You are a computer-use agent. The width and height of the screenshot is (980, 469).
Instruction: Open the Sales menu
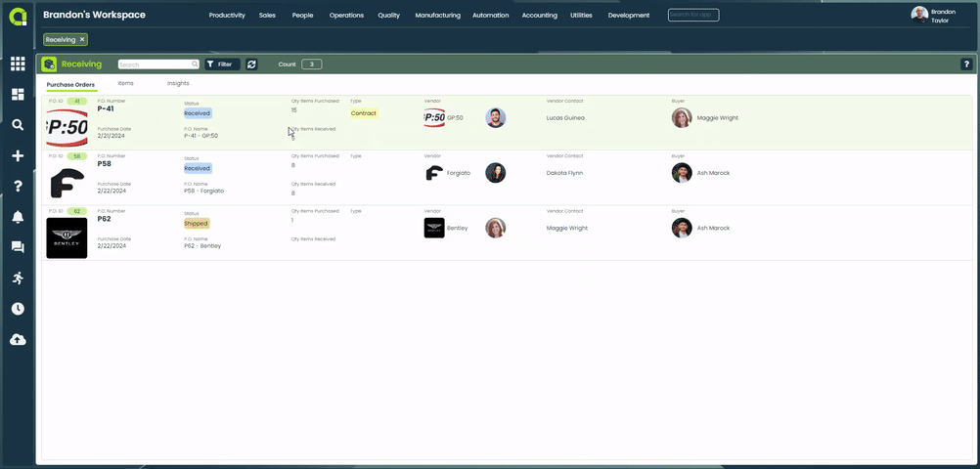click(x=267, y=15)
